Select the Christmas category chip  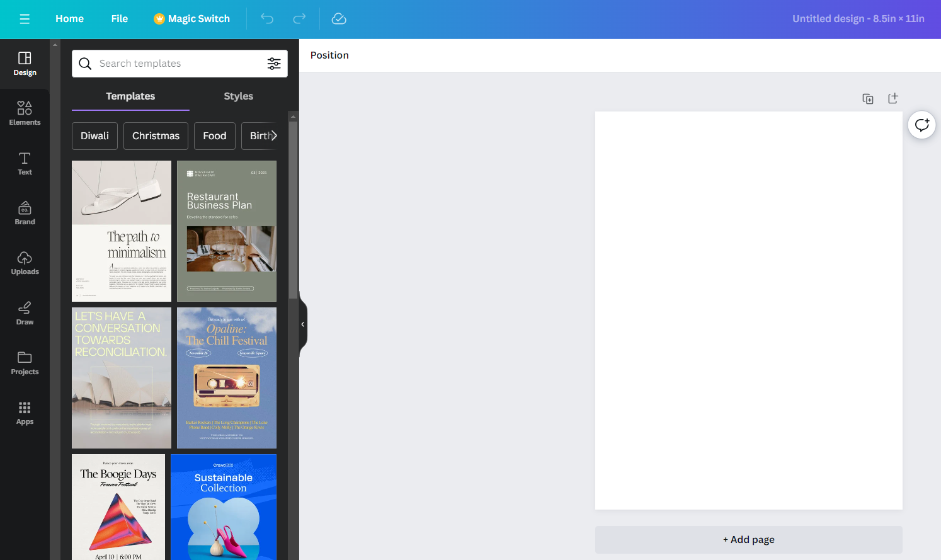tap(156, 136)
